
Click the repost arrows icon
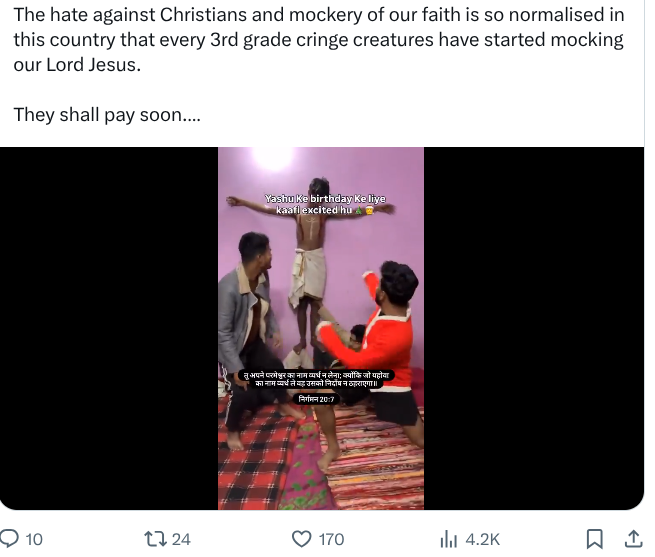pos(155,539)
